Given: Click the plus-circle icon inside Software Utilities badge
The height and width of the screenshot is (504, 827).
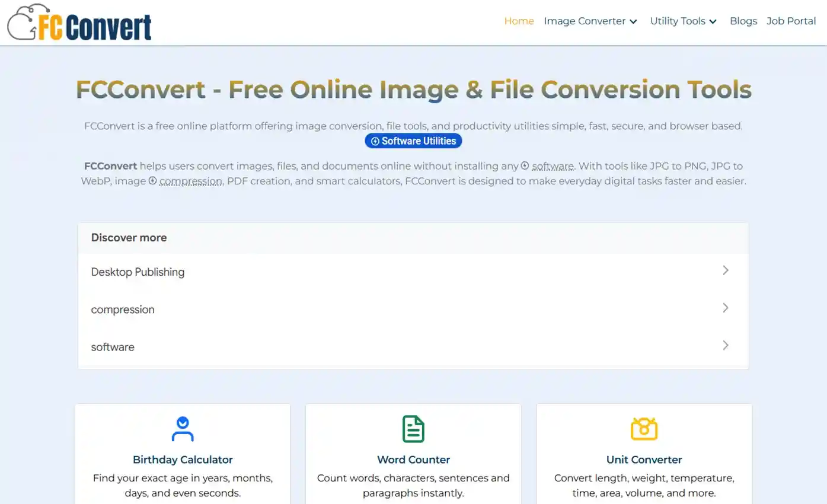Looking at the screenshot, I should click(375, 141).
